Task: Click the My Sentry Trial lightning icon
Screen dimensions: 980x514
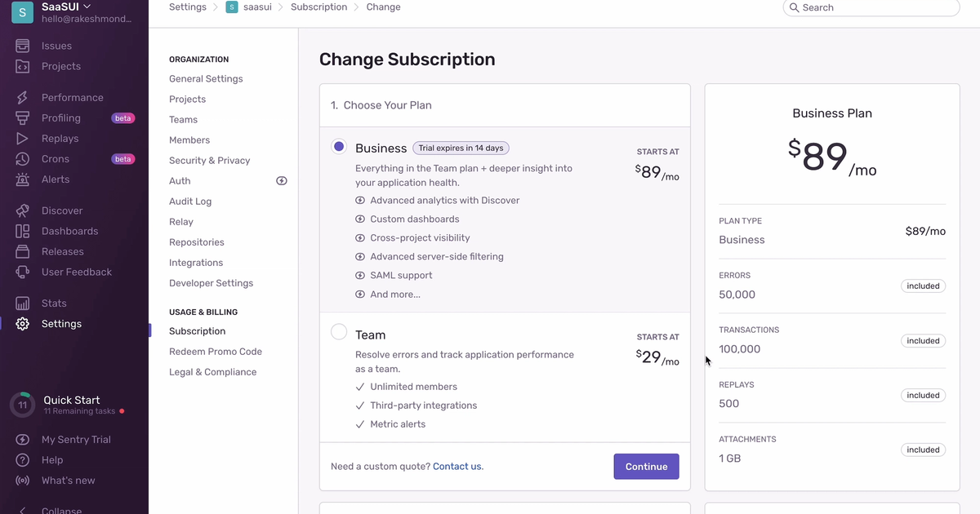Action: (23, 439)
